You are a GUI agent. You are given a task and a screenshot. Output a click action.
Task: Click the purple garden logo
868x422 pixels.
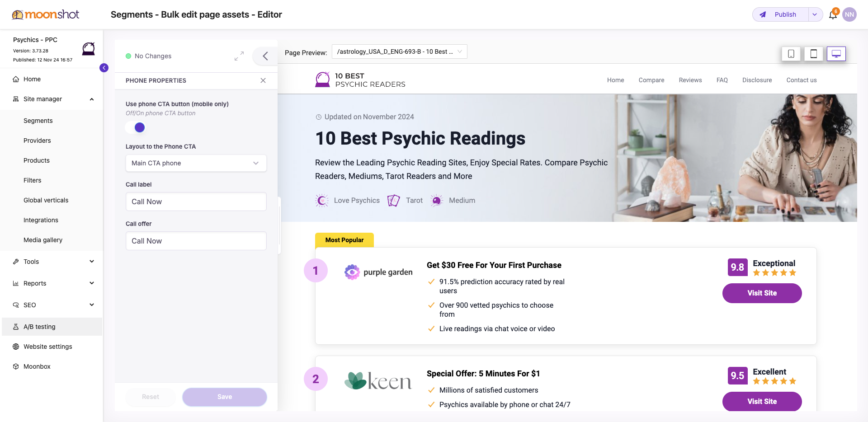(x=379, y=272)
